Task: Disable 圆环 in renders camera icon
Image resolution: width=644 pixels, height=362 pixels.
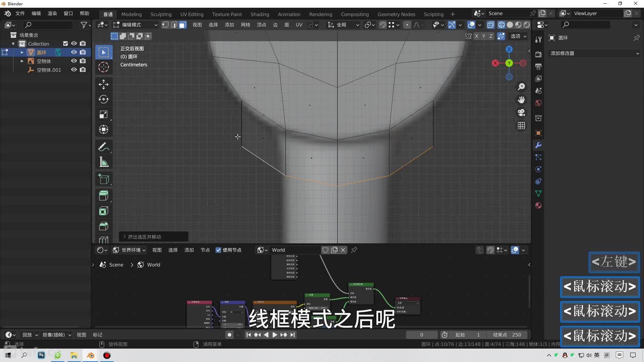Action: pyautogui.click(x=83, y=52)
